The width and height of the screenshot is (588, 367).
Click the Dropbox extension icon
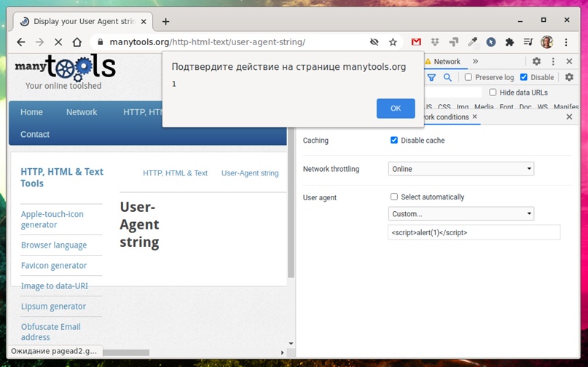(435, 42)
